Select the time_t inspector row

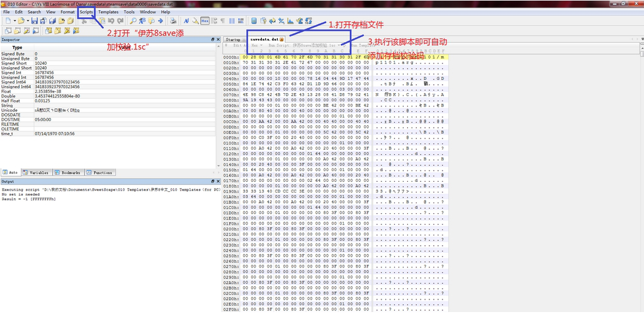pos(108,133)
